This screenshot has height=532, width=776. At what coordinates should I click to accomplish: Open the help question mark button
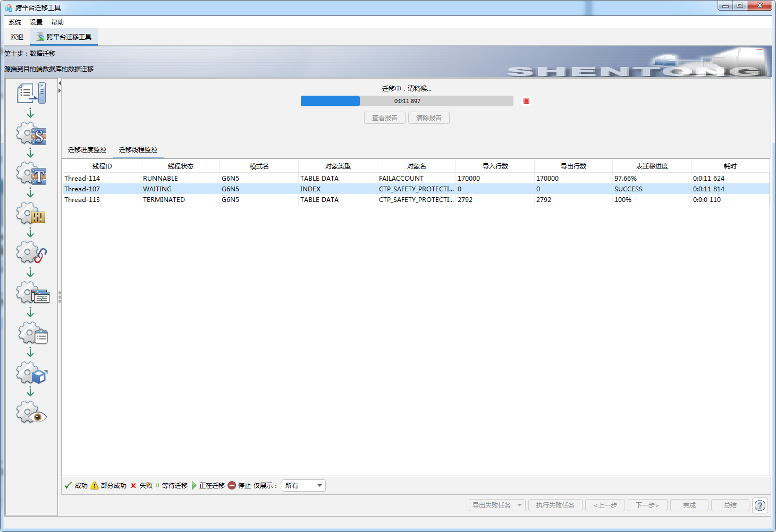coord(760,505)
